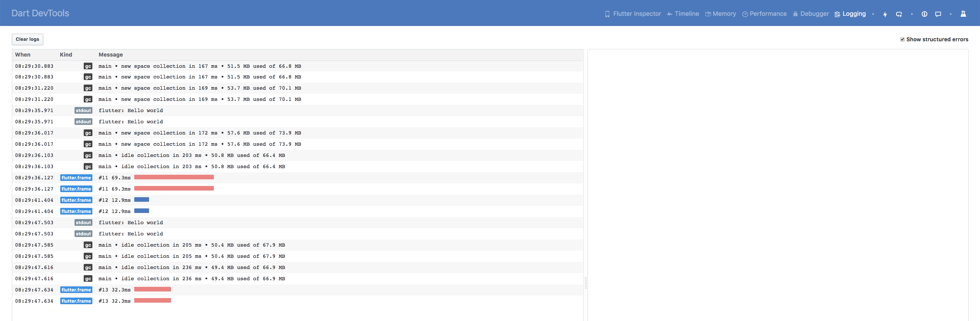Click the first blue #12 12.9ms frame bar
Image resolution: width=980 pixels, height=321 pixels.
click(142, 200)
